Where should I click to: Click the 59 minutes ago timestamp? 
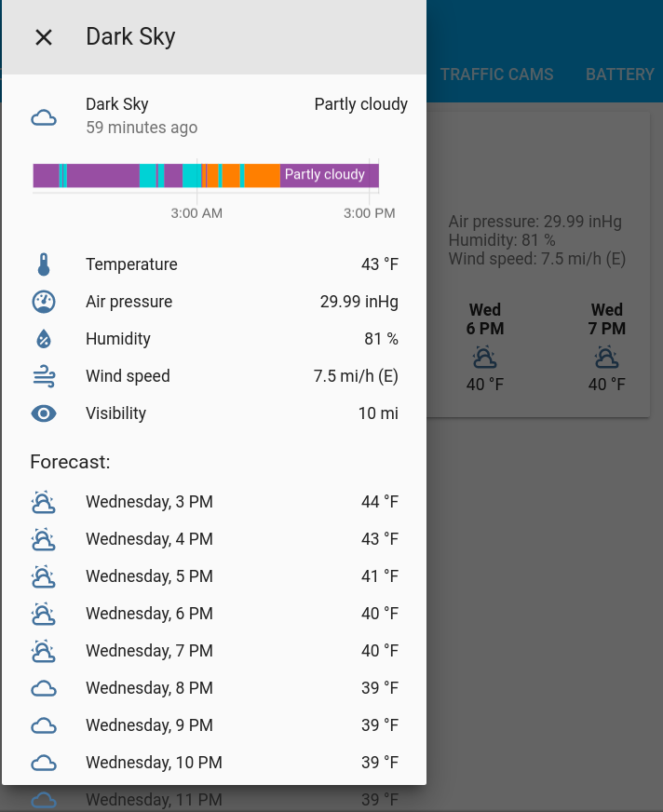[142, 128]
